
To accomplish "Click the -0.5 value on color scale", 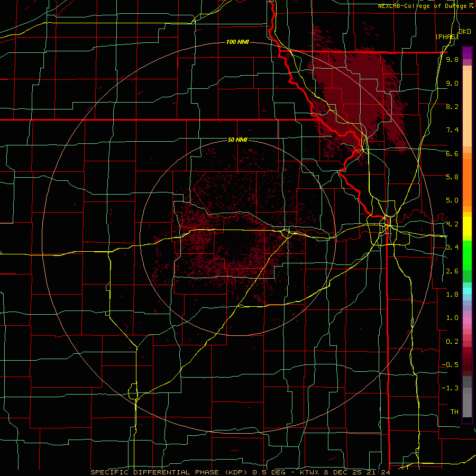I will (450, 365).
